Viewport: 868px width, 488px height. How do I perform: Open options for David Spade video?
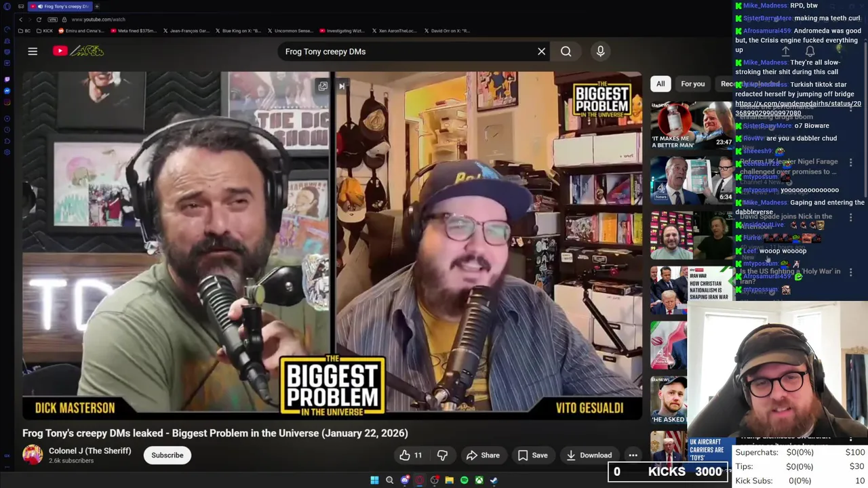tap(850, 218)
